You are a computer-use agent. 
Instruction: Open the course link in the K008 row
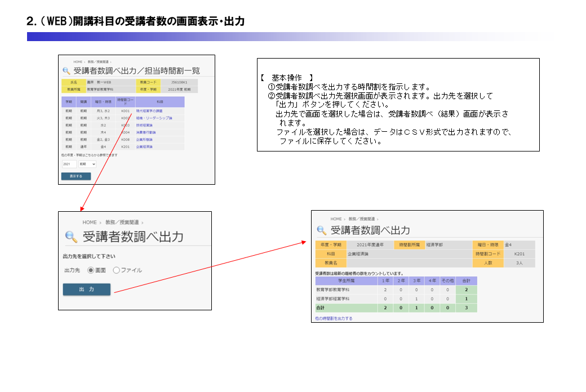point(144,139)
